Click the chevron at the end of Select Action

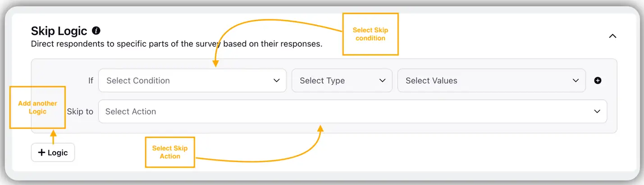[597, 112]
